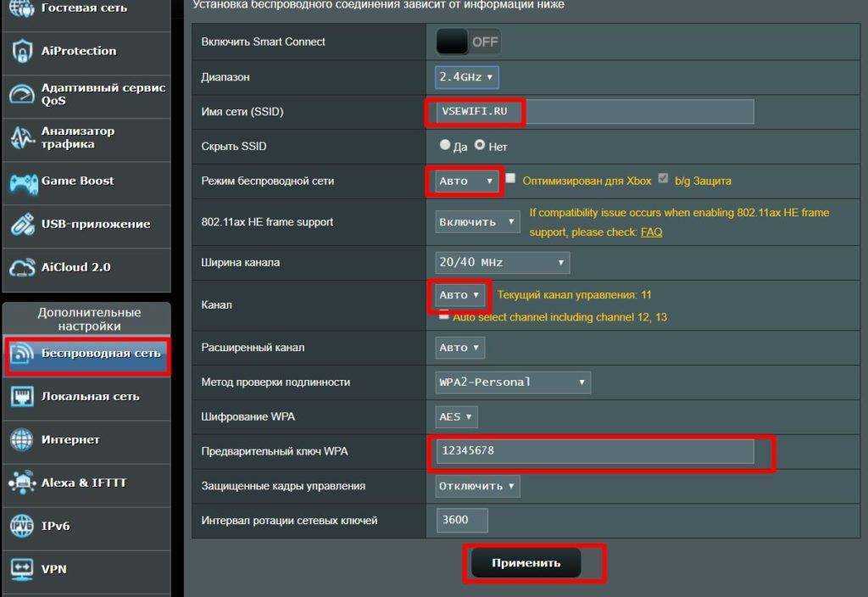Select Да radio for Скрыть SSID
Image resolution: width=868 pixels, height=597 pixels.
(x=445, y=144)
